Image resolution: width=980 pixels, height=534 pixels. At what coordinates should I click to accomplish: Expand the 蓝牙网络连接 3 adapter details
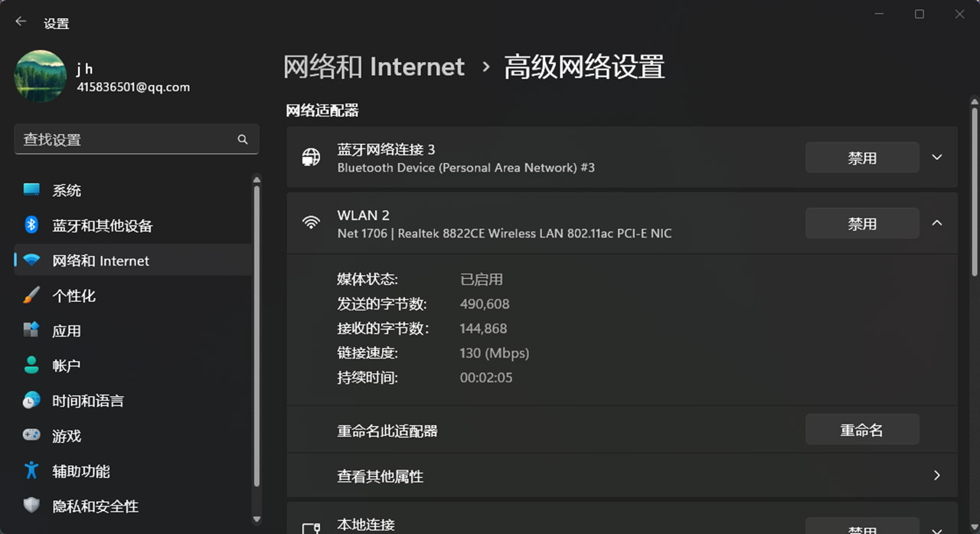click(x=937, y=158)
